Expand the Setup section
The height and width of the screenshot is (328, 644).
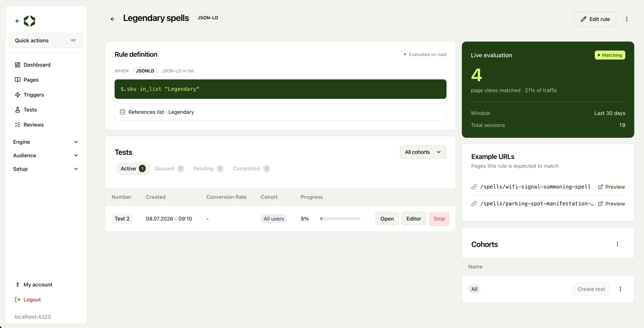coord(46,169)
